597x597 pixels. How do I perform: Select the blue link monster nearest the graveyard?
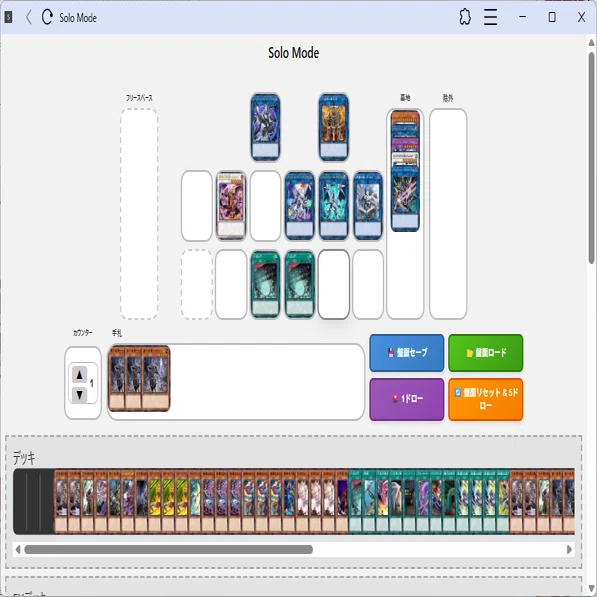pos(368,206)
